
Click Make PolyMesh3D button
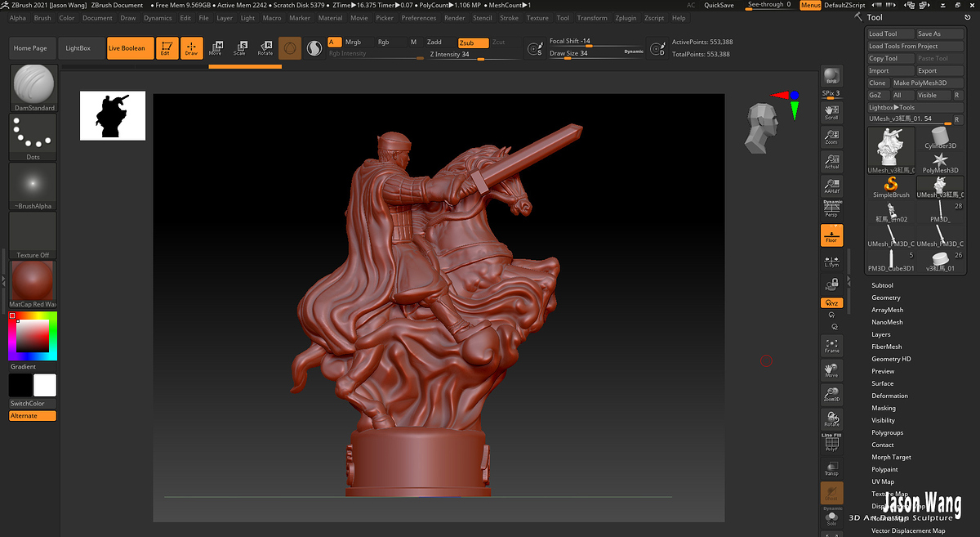927,83
